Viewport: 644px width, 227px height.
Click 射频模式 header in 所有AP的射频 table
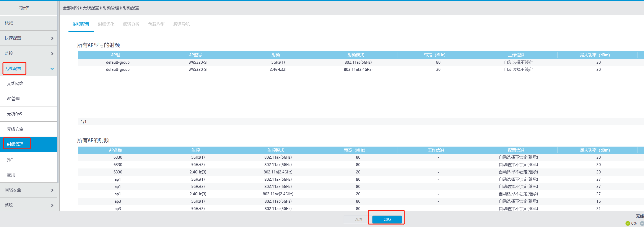[277, 150]
